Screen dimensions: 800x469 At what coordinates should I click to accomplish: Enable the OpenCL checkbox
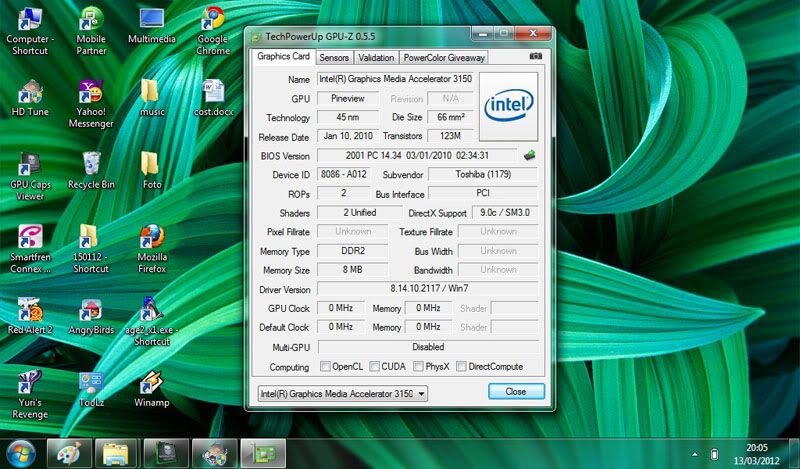click(325, 366)
